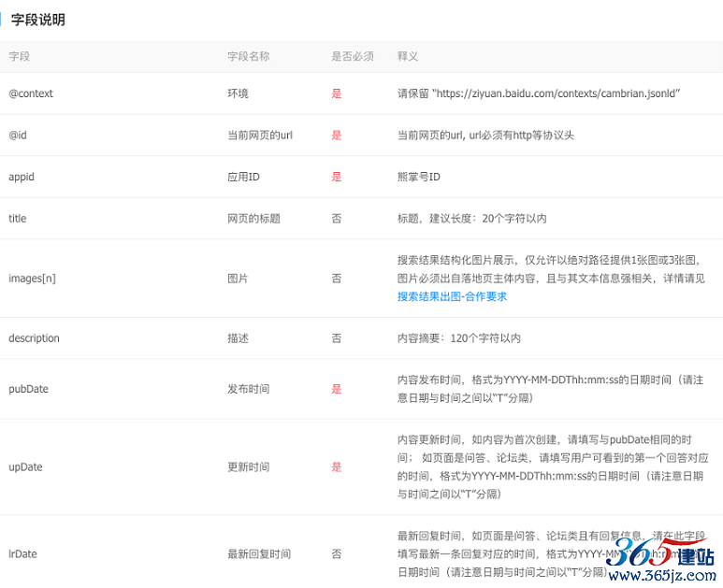
Task: Click the 否 in the lrDate row
Action: click(337, 554)
